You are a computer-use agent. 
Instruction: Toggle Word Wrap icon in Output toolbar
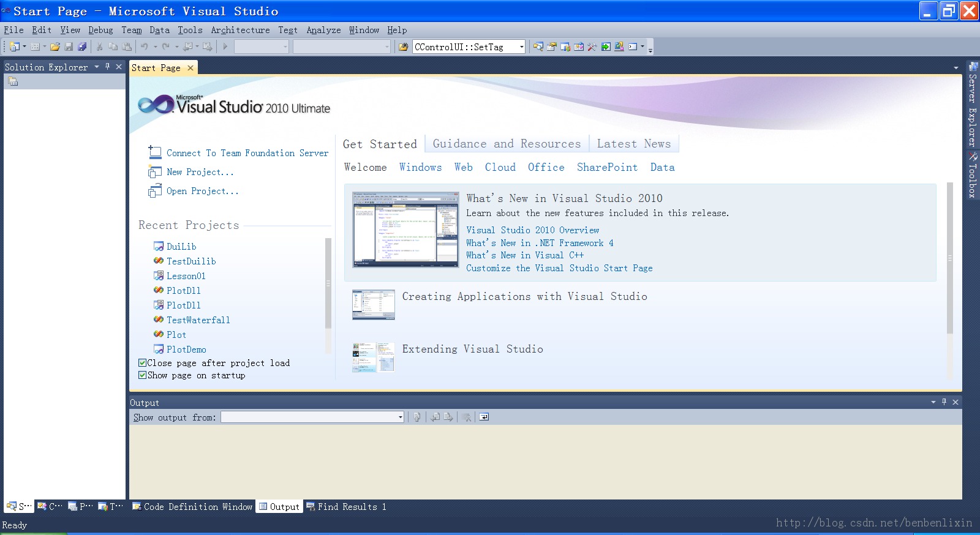point(484,417)
